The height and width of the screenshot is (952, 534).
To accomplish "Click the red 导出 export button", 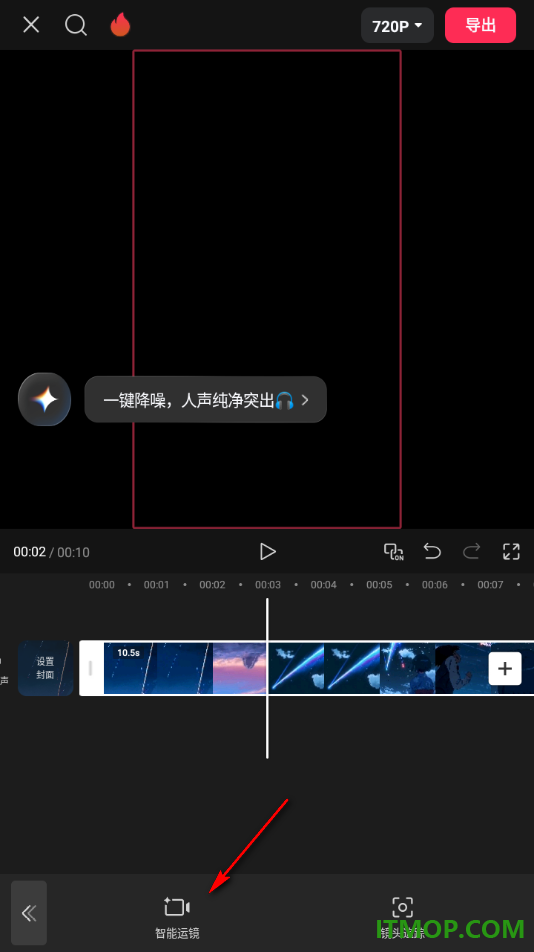I will (x=481, y=25).
